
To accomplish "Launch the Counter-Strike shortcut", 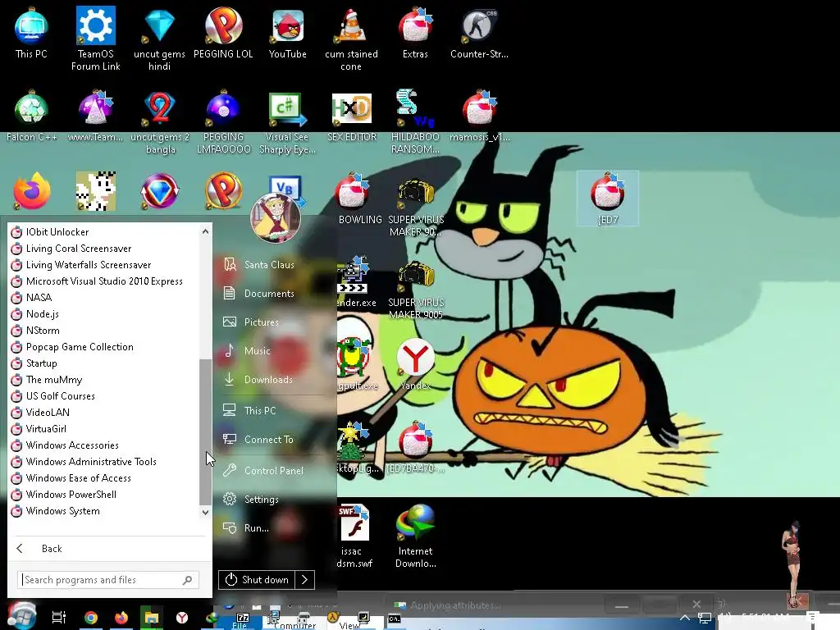I will pos(479,33).
